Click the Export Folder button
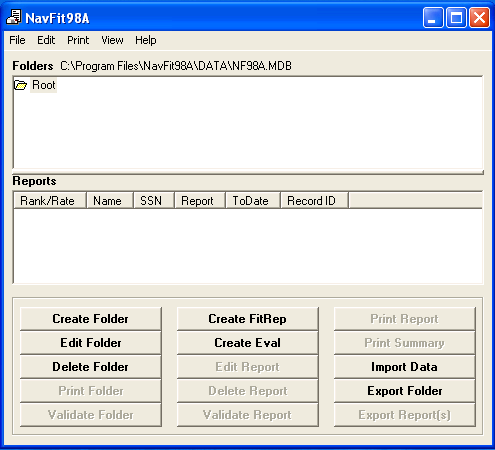 point(405,391)
